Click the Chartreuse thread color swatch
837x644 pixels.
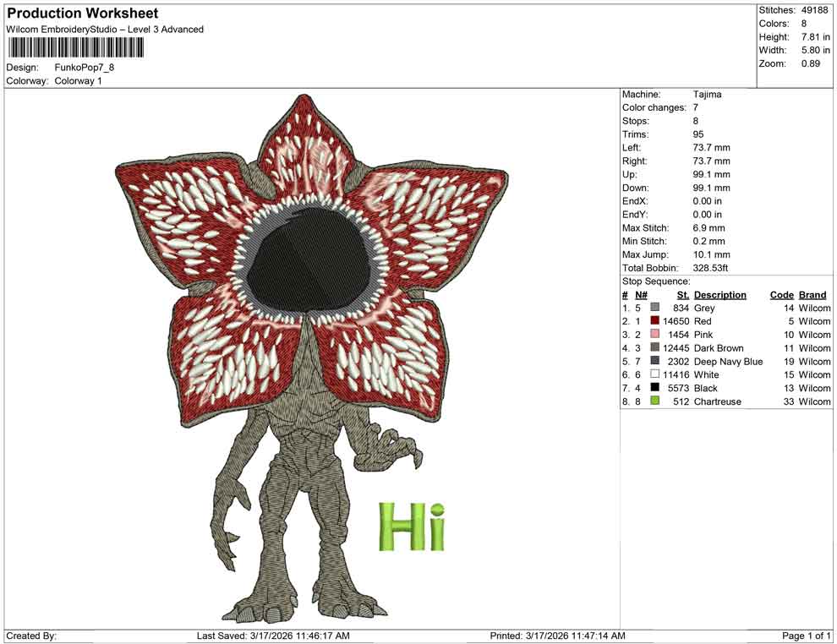tap(655, 401)
